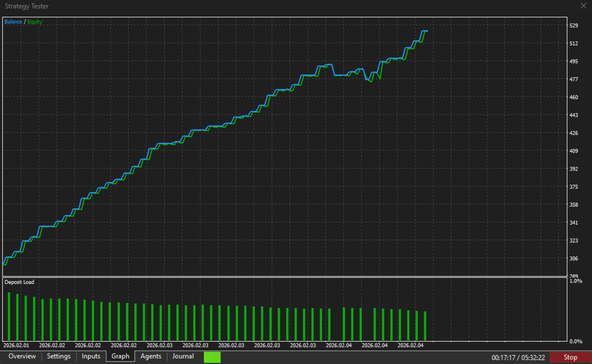This screenshot has height=364, width=592.
Task: Click the final peak of balance curve
Action: coord(425,31)
